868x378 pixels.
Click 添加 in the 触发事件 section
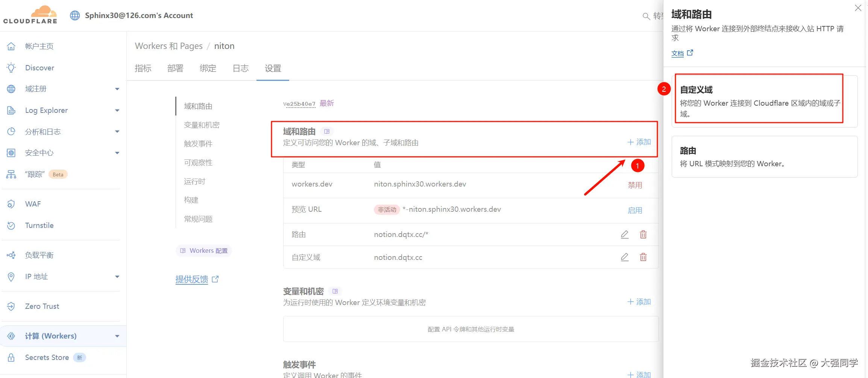[639, 374]
